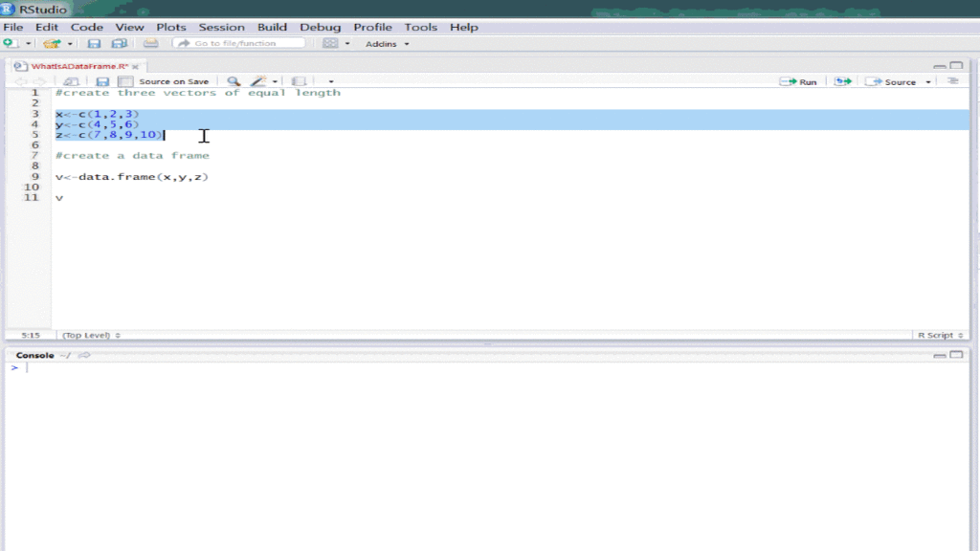Viewport: 980px width, 551px height.
Task: Open the Addins dropdown
Action: point(387,44)
